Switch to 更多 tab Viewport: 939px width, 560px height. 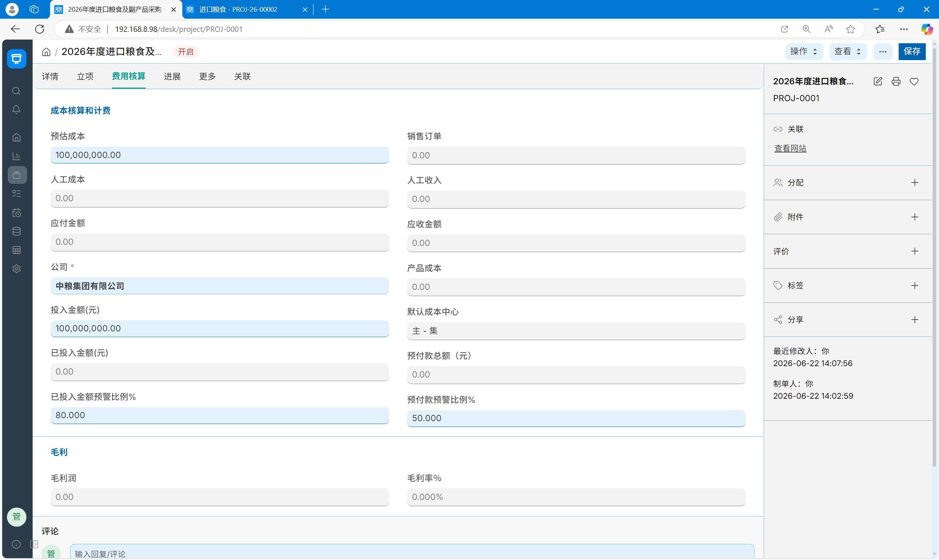click(207, 77)
